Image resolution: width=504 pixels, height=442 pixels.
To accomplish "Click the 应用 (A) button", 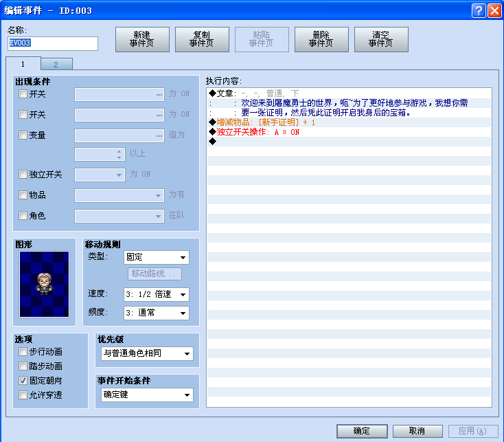I will [x=473, y=431].
